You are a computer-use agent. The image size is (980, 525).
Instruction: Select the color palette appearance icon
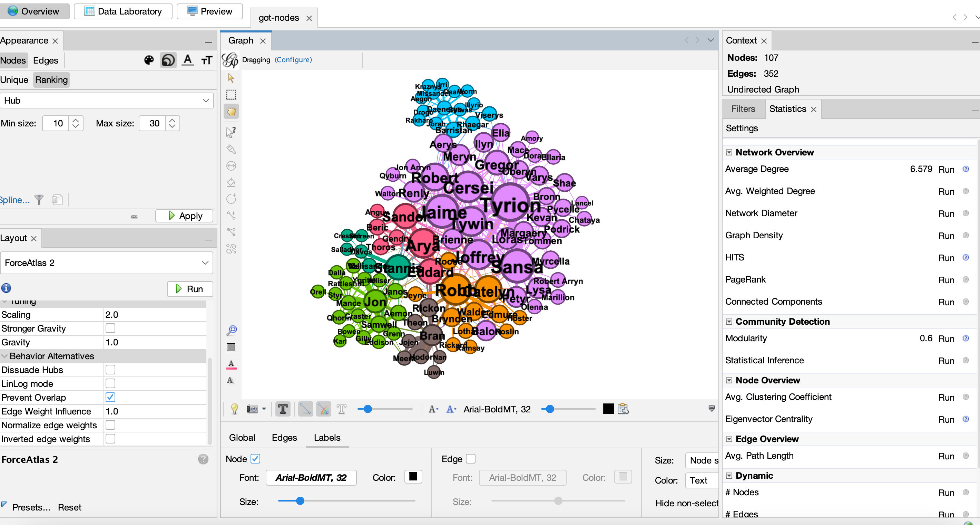tap(149, 60)
